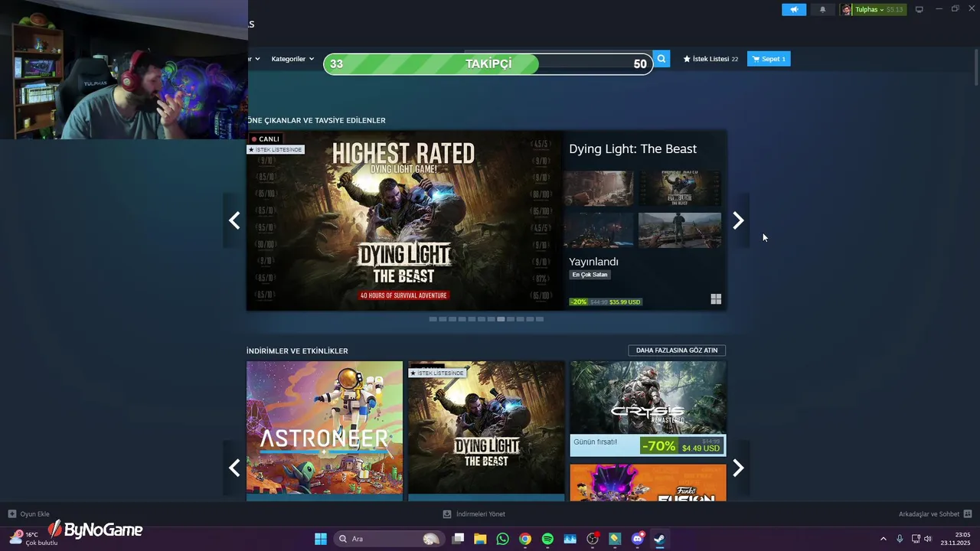Open İstek Listesi wishlist link
The height and width of the screenshot is (551, 980).
pos(710,59)
